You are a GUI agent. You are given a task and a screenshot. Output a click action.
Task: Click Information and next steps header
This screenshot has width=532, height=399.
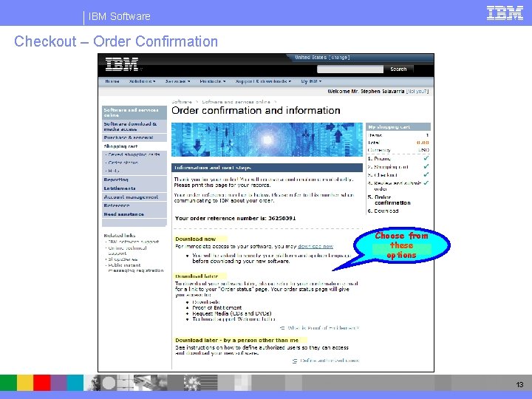coord(267,168)
